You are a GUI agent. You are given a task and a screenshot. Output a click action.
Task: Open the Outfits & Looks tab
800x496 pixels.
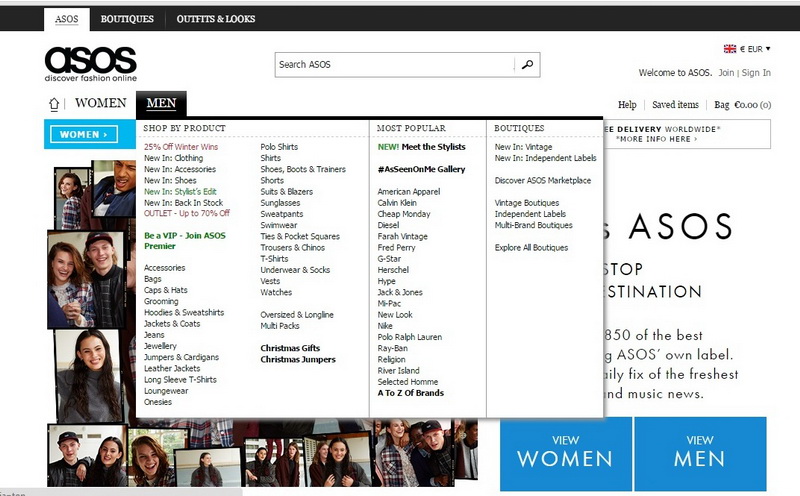216,19
